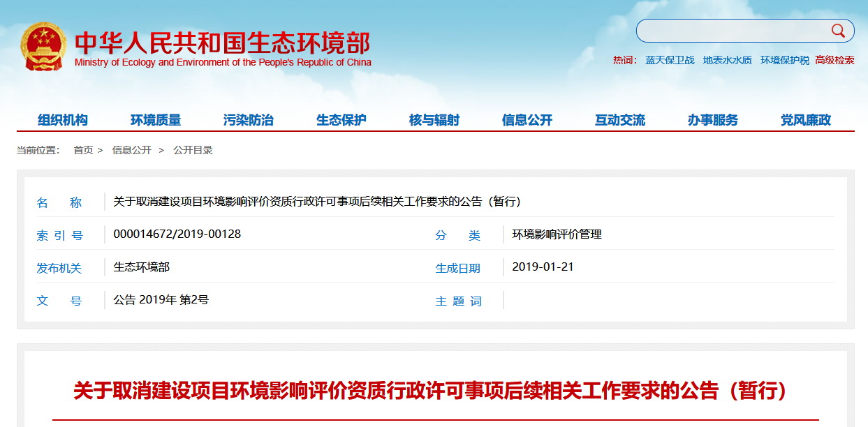
Task: Open the 党风廉政 section
Action: click(x=806, y=120)
